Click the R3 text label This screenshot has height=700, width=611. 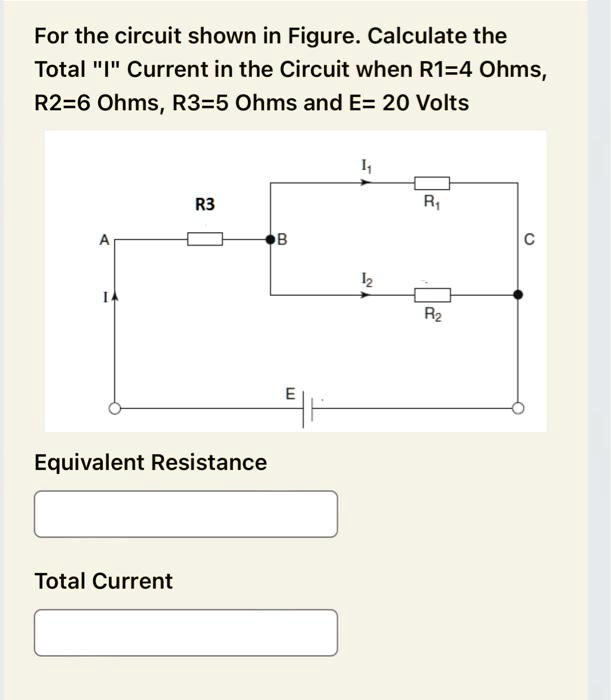(x=204, y=205)
